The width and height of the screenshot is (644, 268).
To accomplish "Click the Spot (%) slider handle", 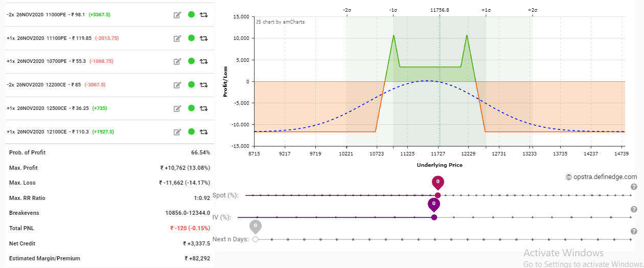I will (x=438, y=195).
